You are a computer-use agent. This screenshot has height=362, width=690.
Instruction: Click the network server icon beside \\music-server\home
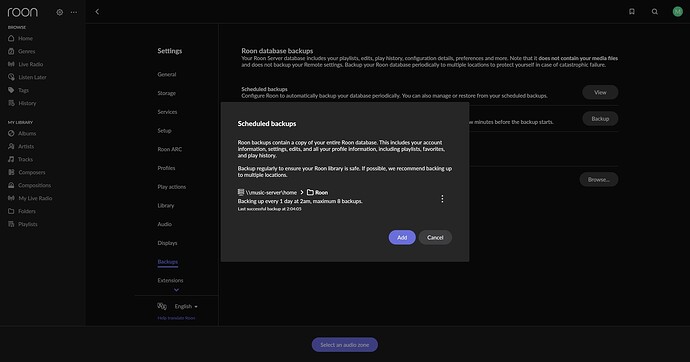tap(241, 192)
